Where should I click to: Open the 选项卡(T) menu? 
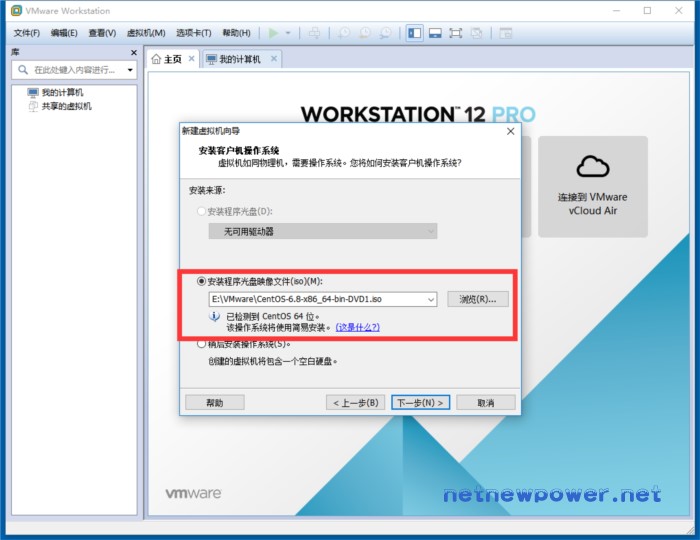click(194, 33)
